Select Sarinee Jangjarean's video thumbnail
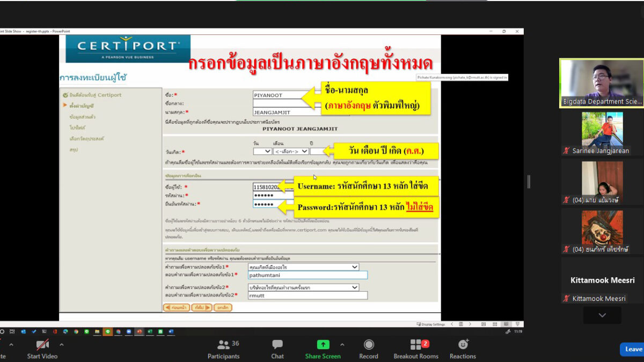 [602, 132]
